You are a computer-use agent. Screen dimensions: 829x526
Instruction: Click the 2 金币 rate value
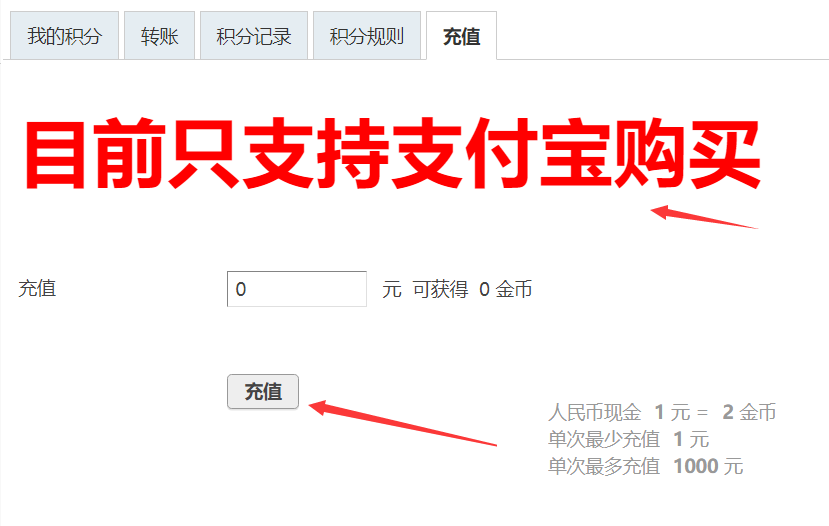click(x=749, y=412)
